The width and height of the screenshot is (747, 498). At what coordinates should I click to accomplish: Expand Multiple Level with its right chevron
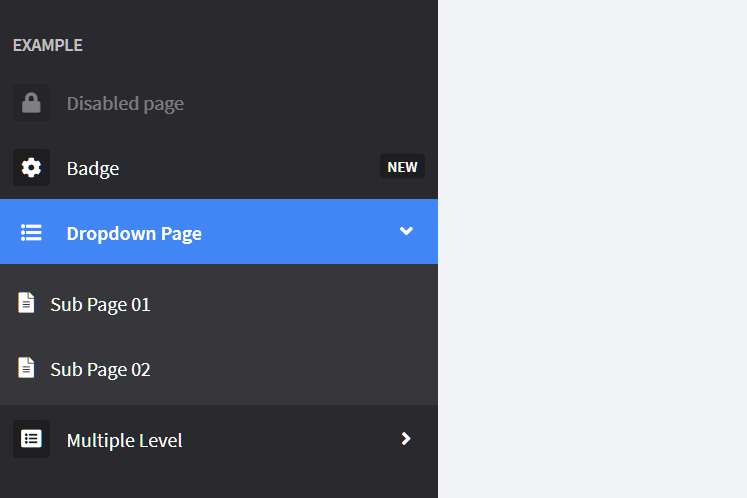pos(406,439)
